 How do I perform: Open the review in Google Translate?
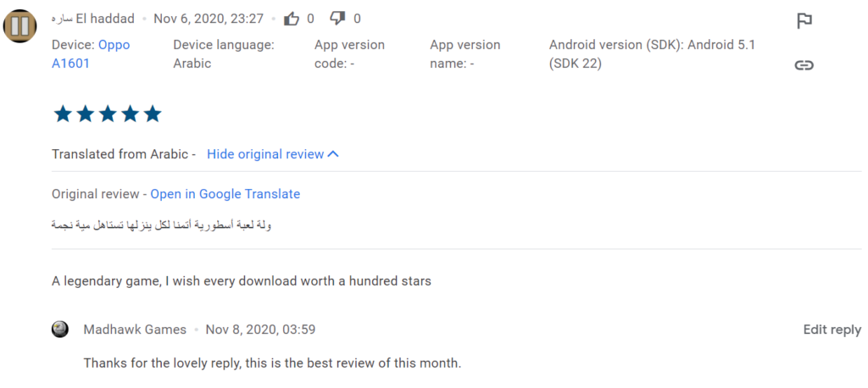225,194
